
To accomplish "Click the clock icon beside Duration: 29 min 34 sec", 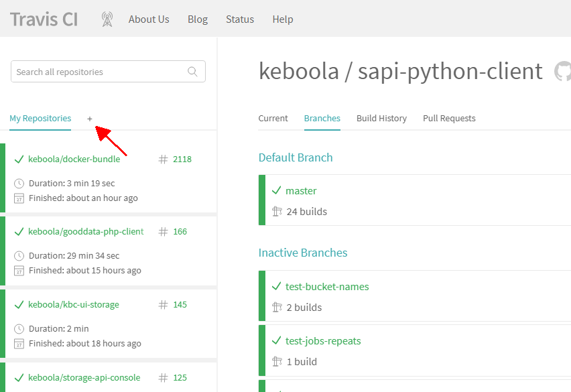I will (19, 256).
